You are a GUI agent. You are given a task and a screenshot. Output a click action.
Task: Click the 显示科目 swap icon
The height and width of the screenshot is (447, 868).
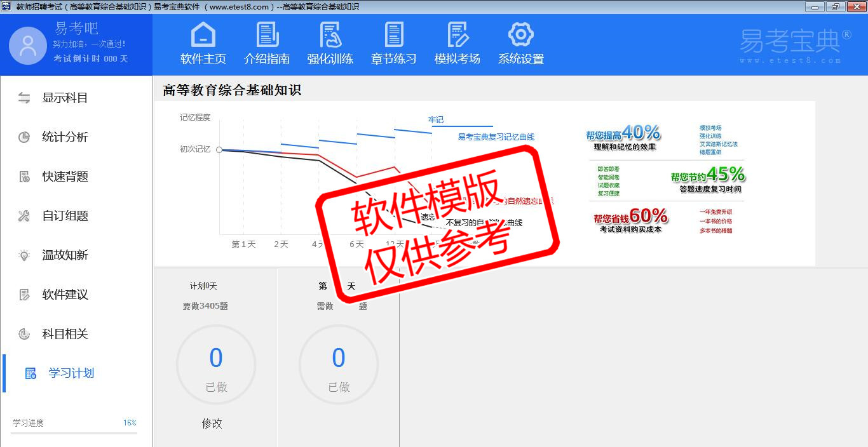tap(24, 98)
